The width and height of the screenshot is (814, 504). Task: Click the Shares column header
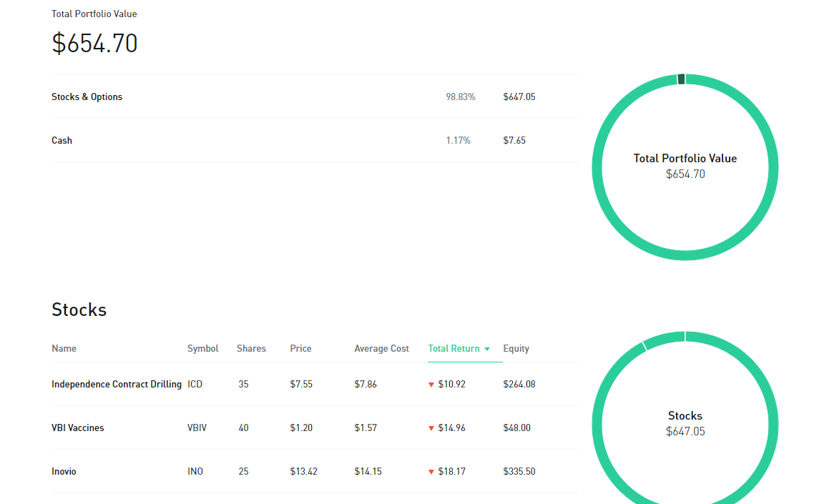coord(251,349)
